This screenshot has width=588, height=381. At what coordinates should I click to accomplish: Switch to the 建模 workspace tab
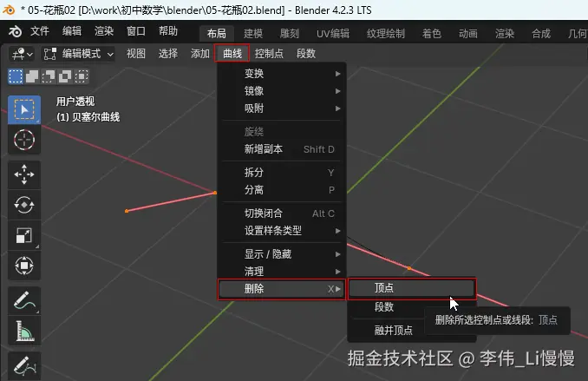[x=253, y=34]
